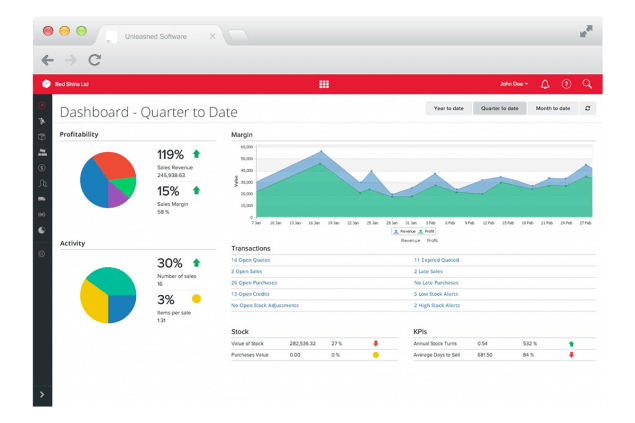Open the app grid menu icon
The image size is (635, 423).
[324, 84]
